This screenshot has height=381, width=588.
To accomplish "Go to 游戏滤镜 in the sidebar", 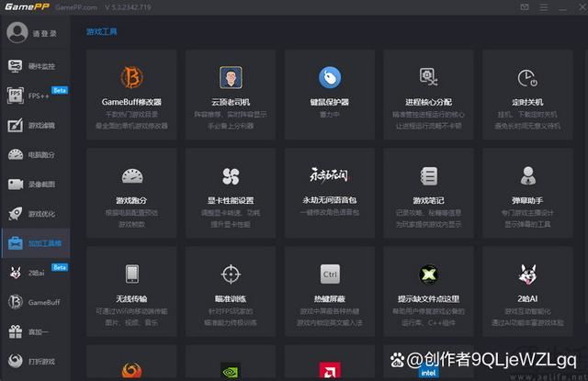I will [x=37, y=125].
